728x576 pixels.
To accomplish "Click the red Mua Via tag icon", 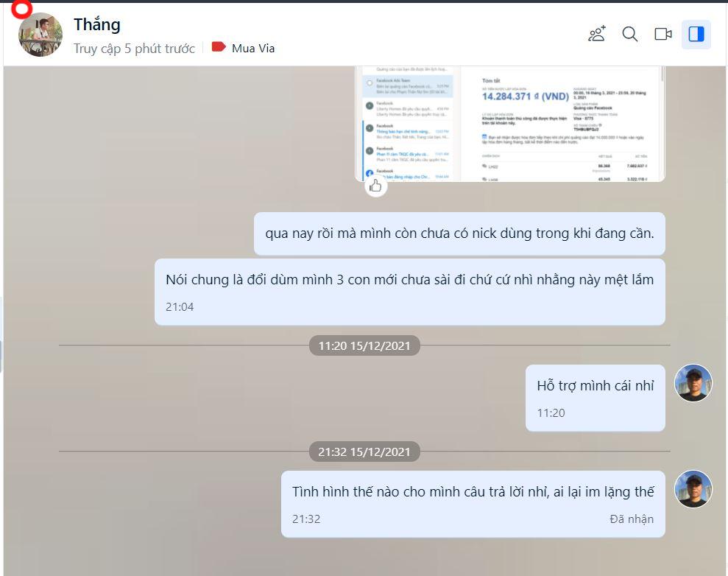I will [219, 47].
